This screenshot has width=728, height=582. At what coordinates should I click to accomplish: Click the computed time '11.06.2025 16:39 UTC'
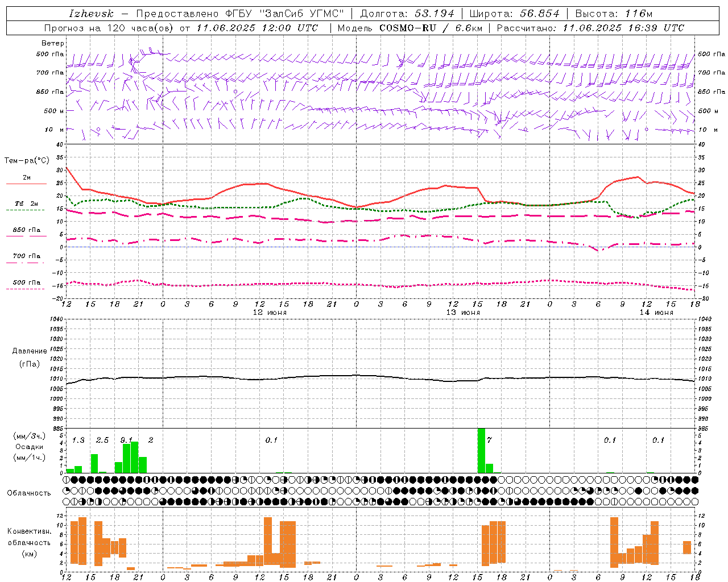click(x=623, y=28)
